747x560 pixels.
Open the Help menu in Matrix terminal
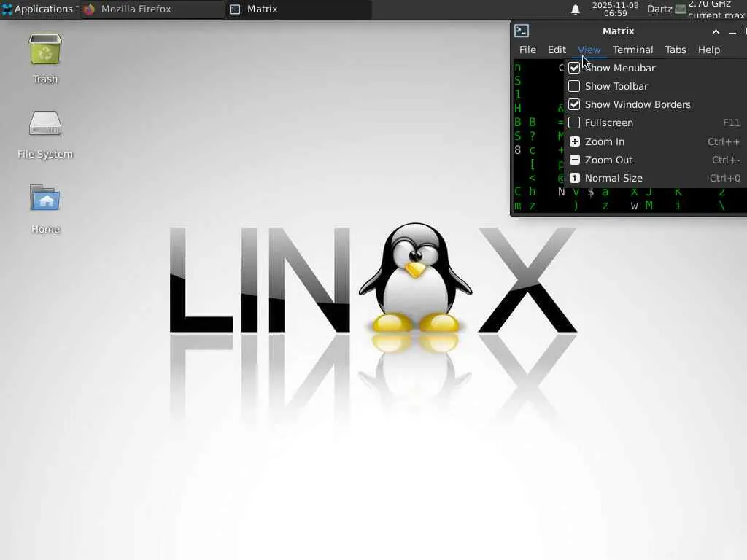click(x=709, y=50)
